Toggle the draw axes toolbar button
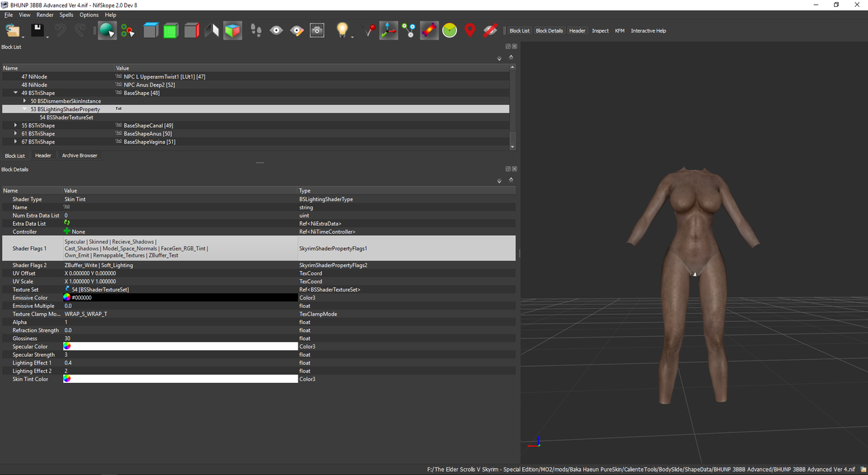 389,30
